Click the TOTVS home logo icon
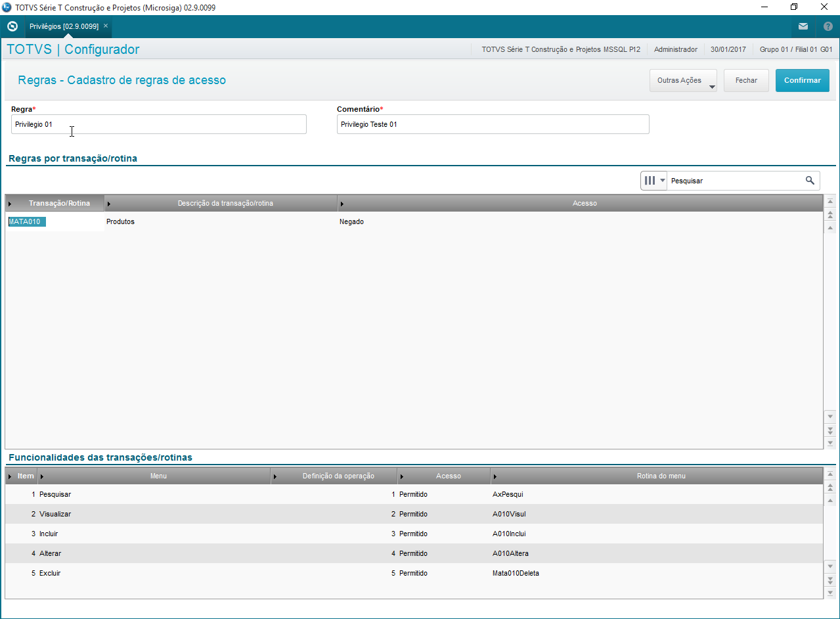840x619 pixels. click(12, 27)
